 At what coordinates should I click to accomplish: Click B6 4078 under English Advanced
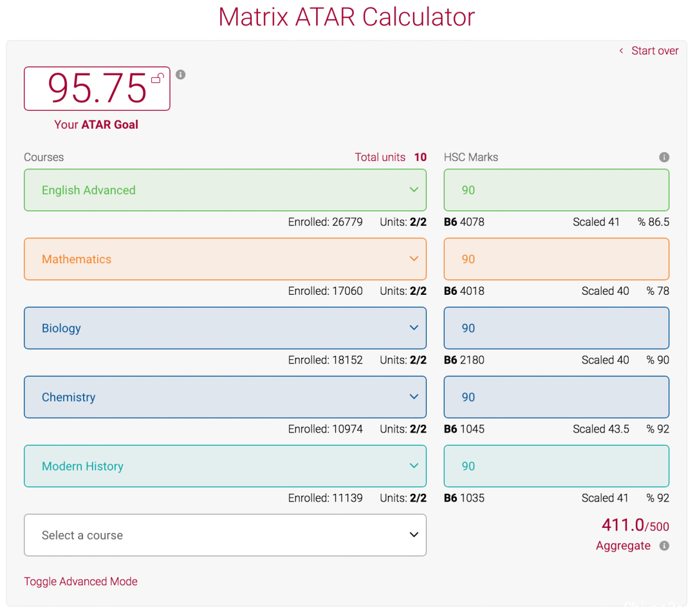[464, 221]
